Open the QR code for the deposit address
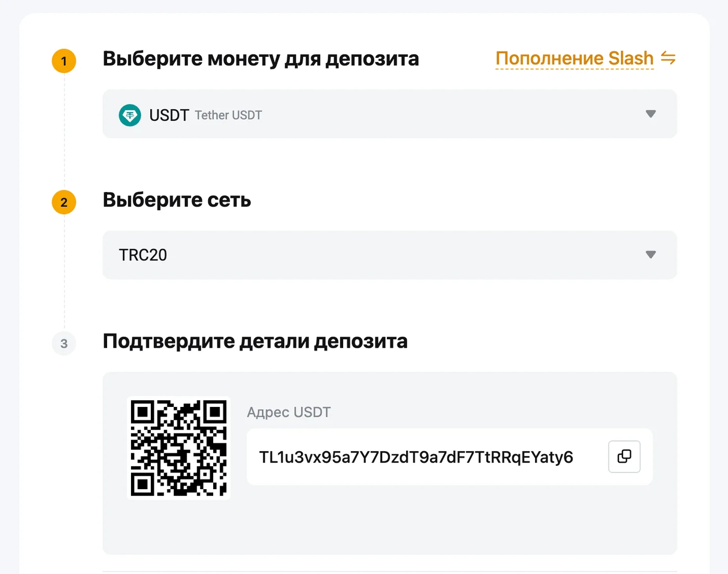This screenshot has width=728, height=574. (x=179, y=448)
